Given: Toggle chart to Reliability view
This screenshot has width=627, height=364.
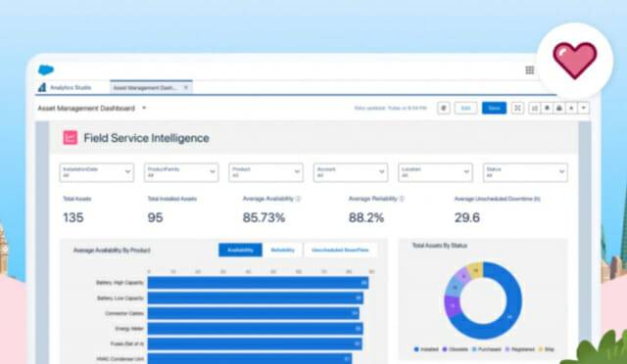Looking at the screenshot, I should [283, 250].
